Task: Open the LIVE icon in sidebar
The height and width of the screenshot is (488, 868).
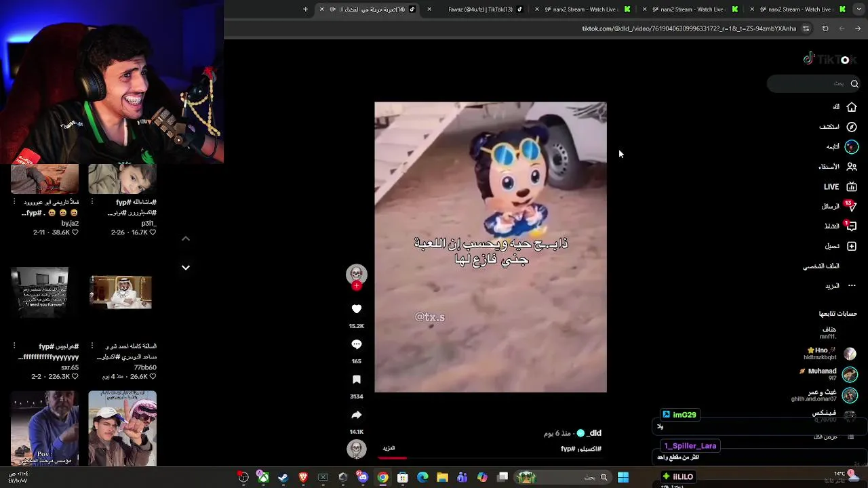Action: (852, 186)
